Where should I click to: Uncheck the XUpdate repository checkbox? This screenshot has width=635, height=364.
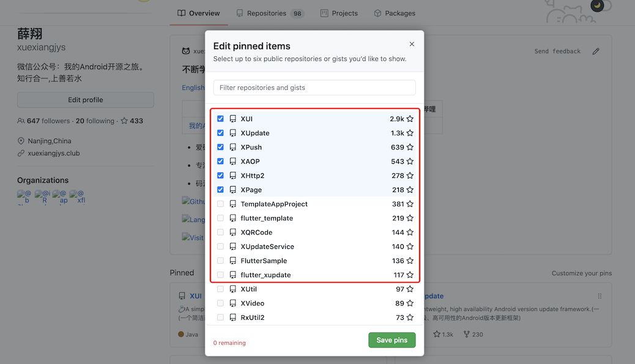[x=220, y=133]
